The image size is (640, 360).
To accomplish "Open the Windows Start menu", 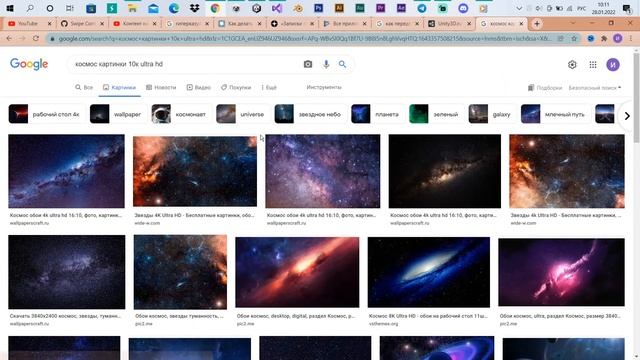I will (x=9, y=8).
